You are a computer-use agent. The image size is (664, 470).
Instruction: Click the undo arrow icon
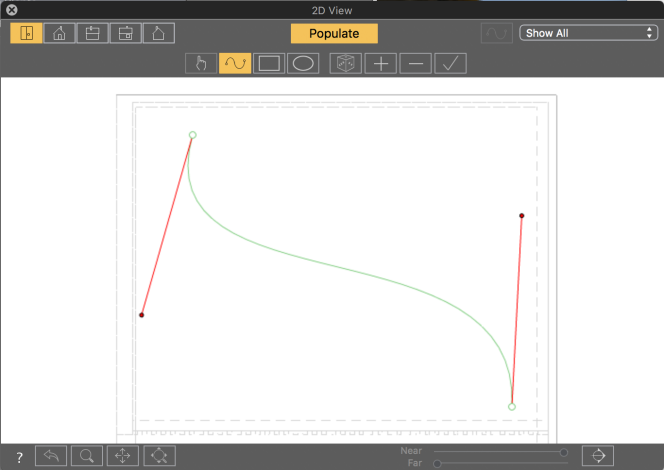[x=51, y=456]
